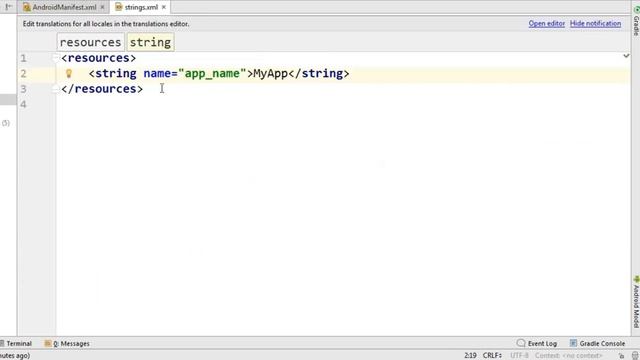Click the Event Log speech bubble icon
The image size is (640, 360).
coord(521,343)
